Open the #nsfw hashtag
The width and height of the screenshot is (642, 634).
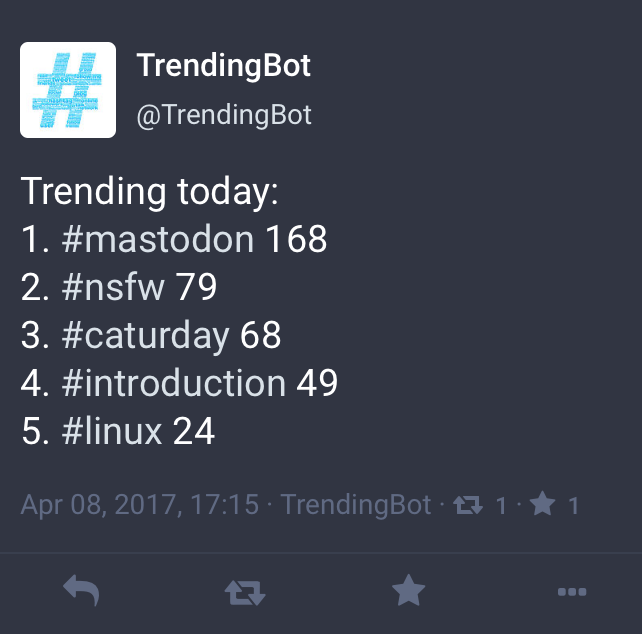click(x=112, y=288)
